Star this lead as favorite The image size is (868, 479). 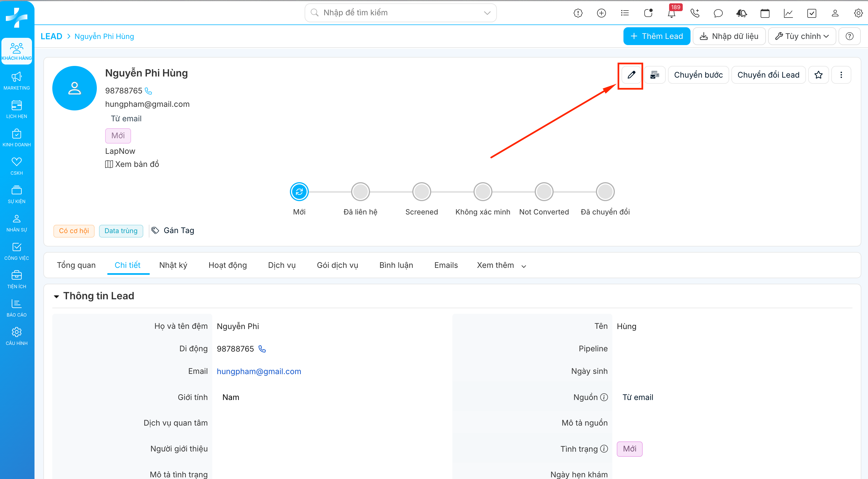[818, 75]
